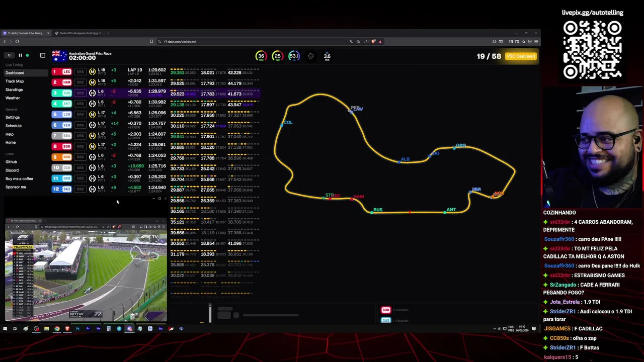Screen dimensions: 644x362
Task: Open the Discord link
Action: tap(12, 170)
